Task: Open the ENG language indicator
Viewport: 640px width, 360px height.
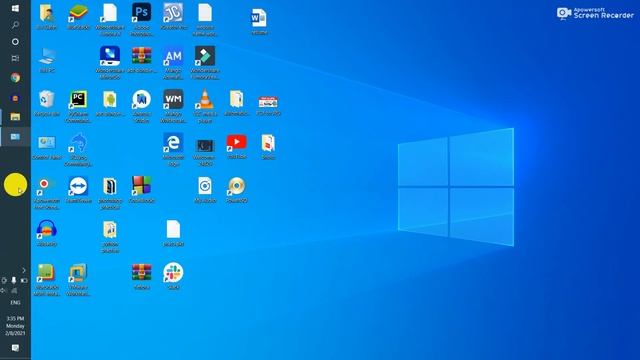Action: (15, 303)
